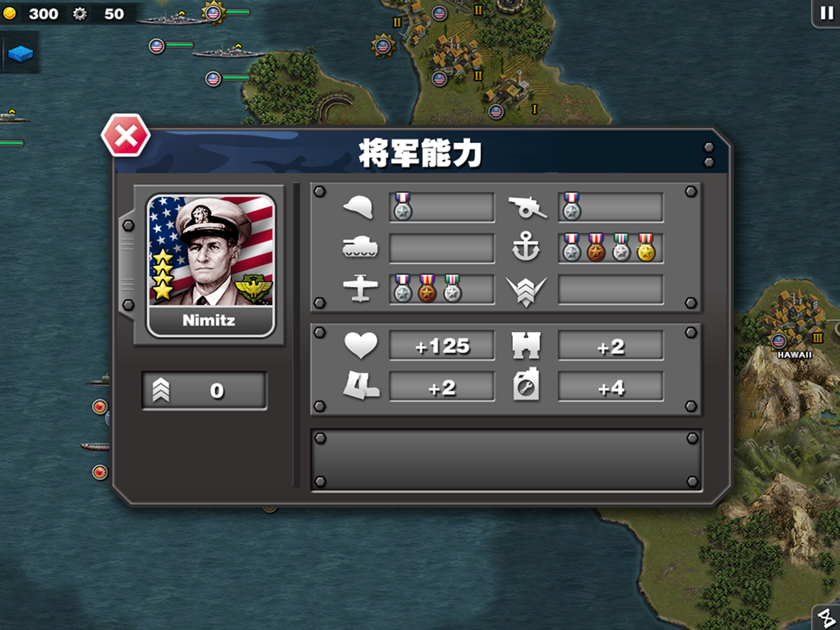The image size is (840, 630).
Task: Click the tank armor icon
Action: tap(360, 247)
